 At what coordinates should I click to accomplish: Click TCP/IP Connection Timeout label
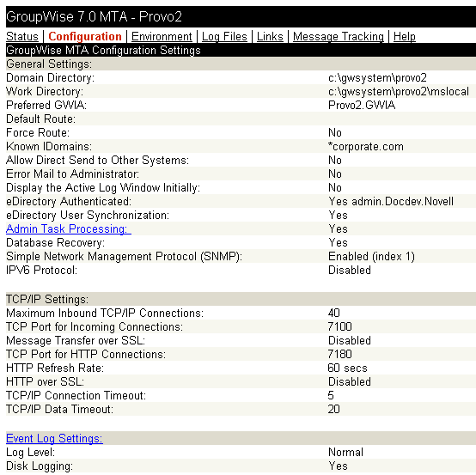[x=76, y=395]
